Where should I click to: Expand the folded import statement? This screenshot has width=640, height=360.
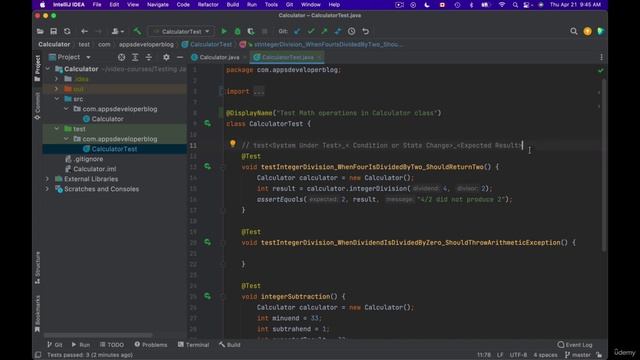[258, 91]
